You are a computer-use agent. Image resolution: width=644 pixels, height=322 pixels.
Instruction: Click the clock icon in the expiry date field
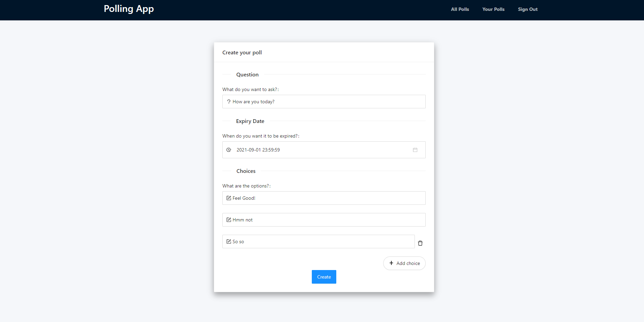click(228, 150)
